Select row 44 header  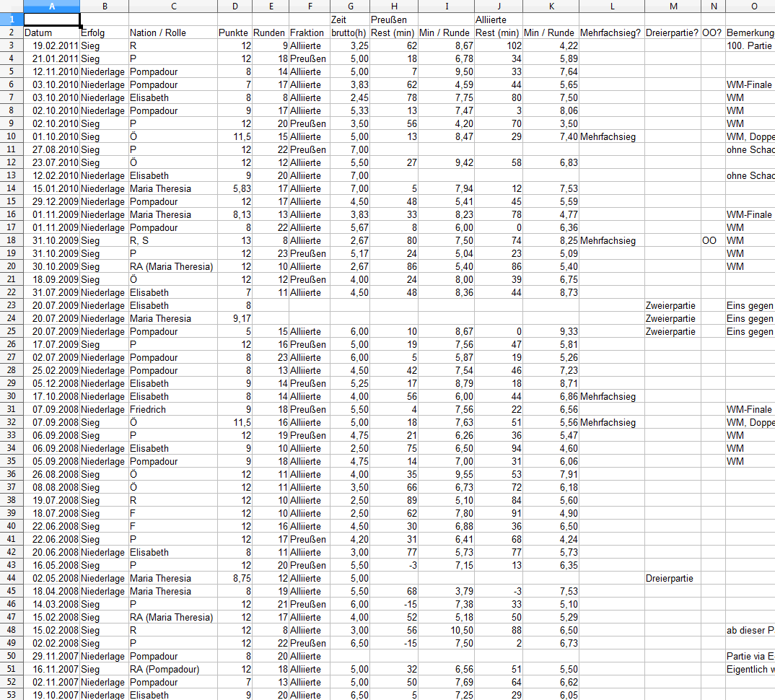[12, 578]
